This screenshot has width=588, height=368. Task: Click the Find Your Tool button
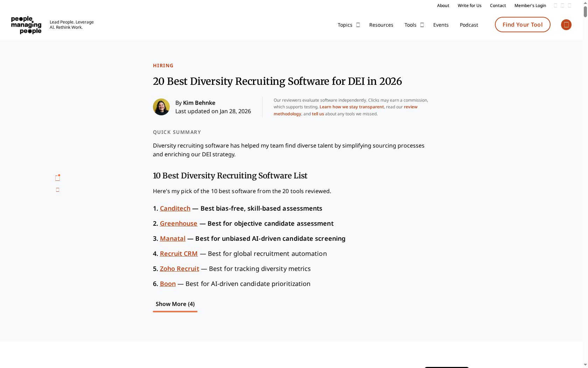click(x=523, y=25)
